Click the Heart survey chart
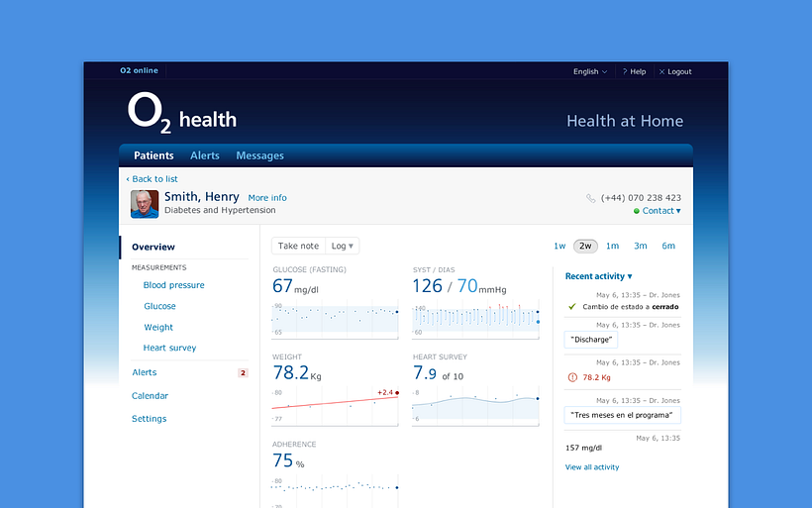The image size is (812, 508). coord(475,407)
